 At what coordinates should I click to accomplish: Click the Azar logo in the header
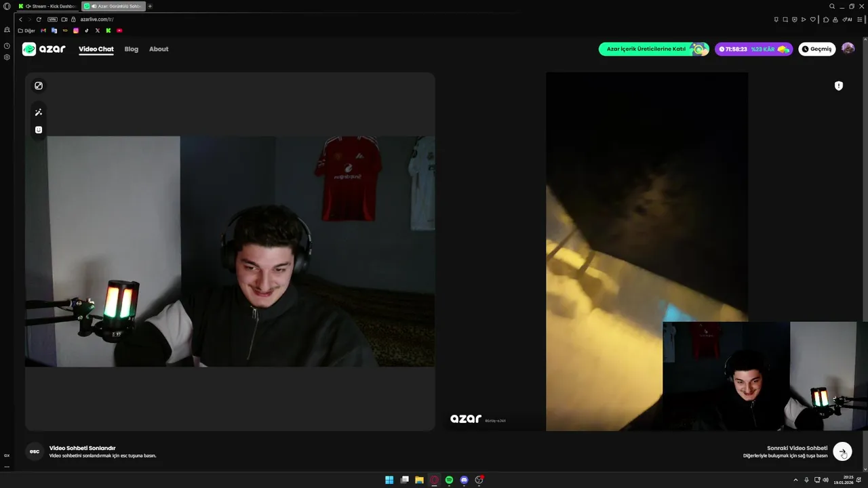pos(44,49)
